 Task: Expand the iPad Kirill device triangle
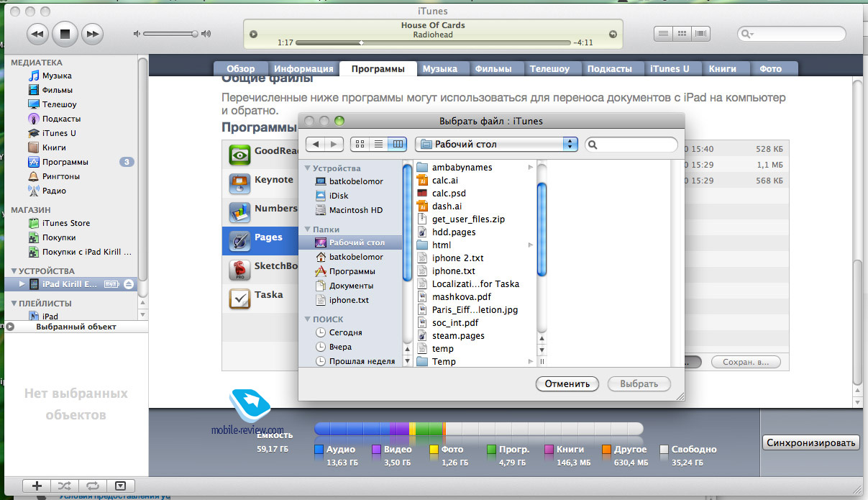22,284
